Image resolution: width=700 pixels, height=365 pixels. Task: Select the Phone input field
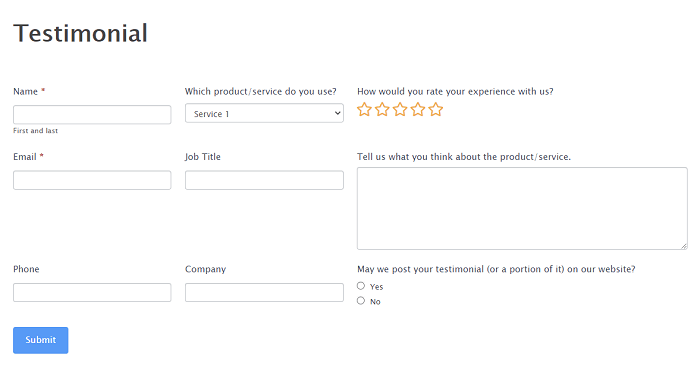tap(92, 292)
